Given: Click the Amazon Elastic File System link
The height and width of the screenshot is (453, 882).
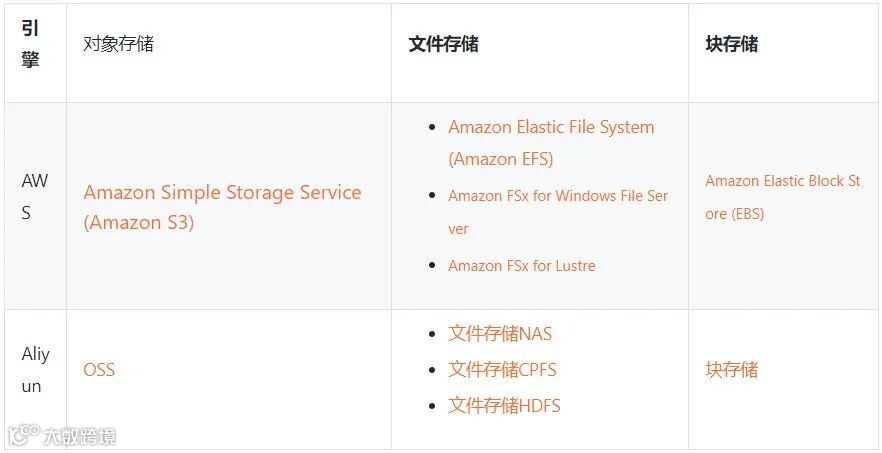Looking at the screenshot, I should (551, 128).
